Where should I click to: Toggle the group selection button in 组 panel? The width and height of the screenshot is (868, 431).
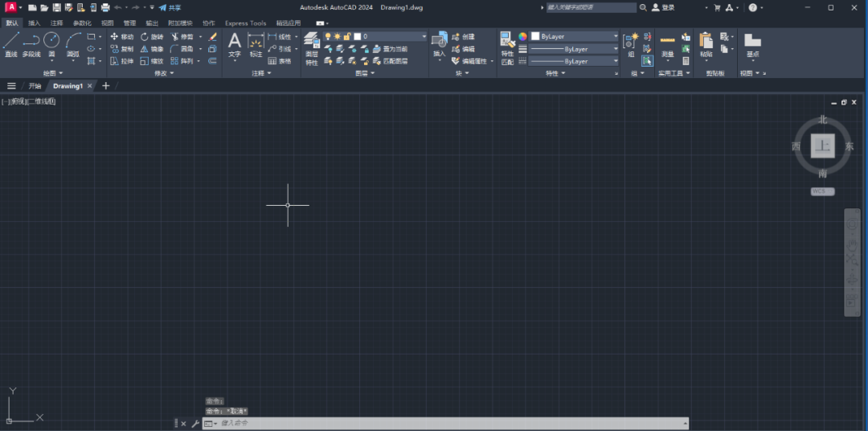[x=647, y=61]
